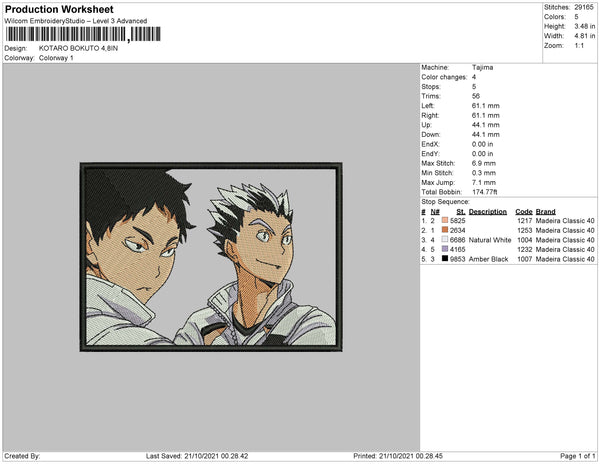
Task: Select the Width value 4.81 in
Action: click(x=585, y=36)
